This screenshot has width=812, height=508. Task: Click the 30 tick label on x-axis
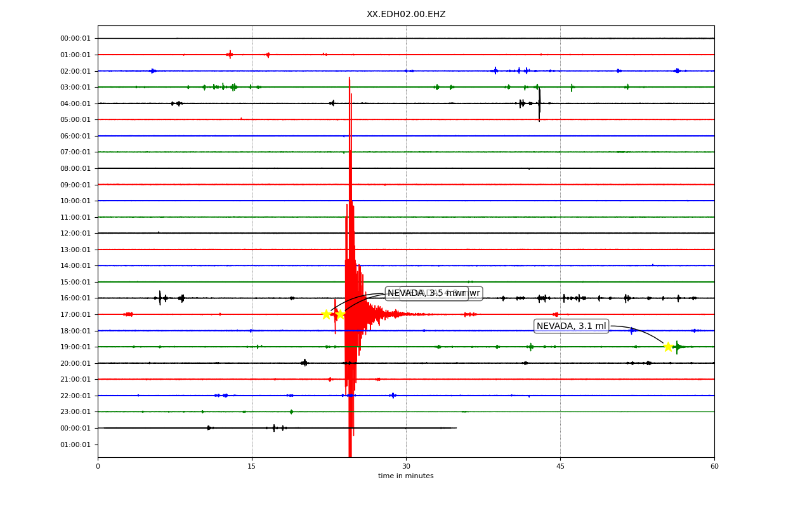pos(406,467)
